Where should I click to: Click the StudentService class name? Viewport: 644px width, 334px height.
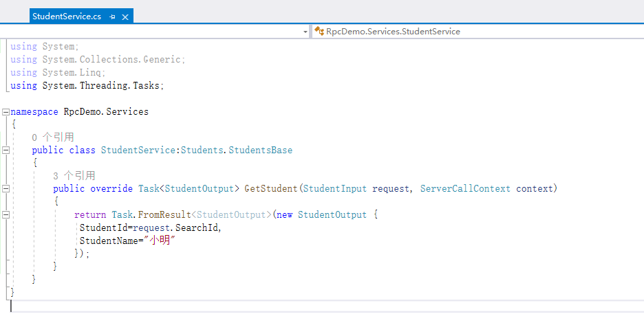click(138, 151)
